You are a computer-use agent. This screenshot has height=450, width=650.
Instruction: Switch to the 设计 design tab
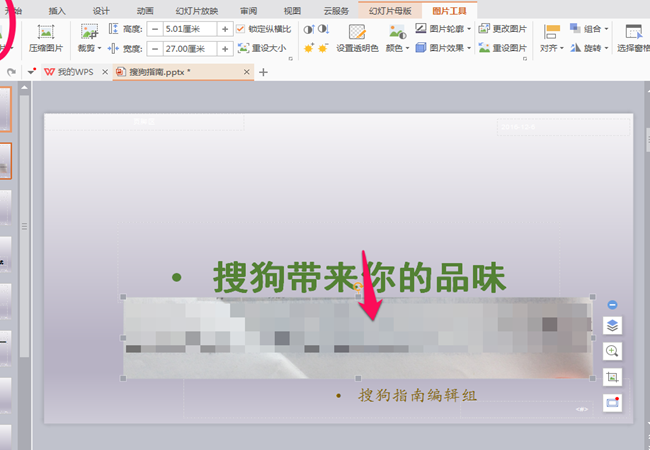pyautogui.click(x=101, y=11)
